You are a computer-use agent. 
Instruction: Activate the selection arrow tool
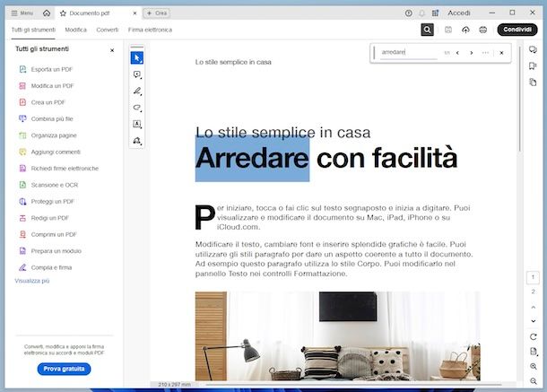[136, 58]
